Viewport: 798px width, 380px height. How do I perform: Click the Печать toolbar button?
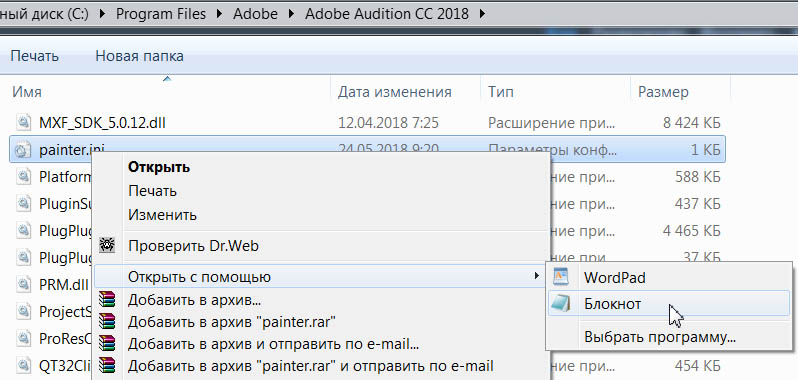tap(35, 55)
